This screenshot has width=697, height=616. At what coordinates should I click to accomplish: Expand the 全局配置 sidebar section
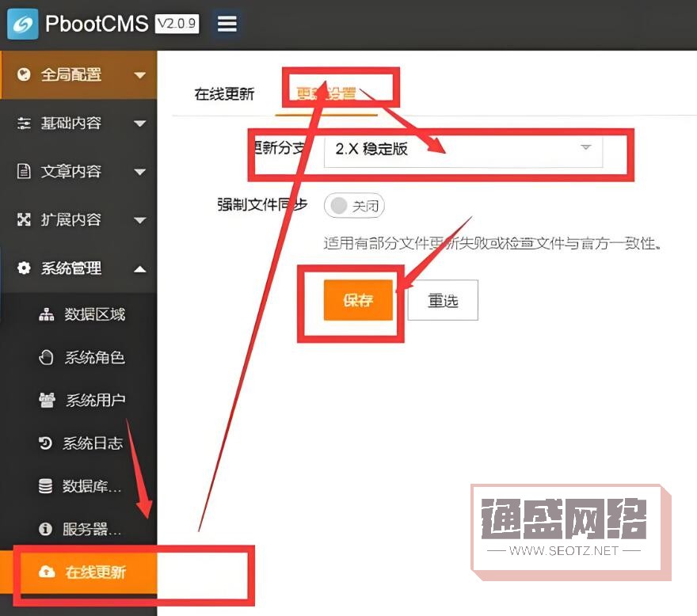click(140, 74)
